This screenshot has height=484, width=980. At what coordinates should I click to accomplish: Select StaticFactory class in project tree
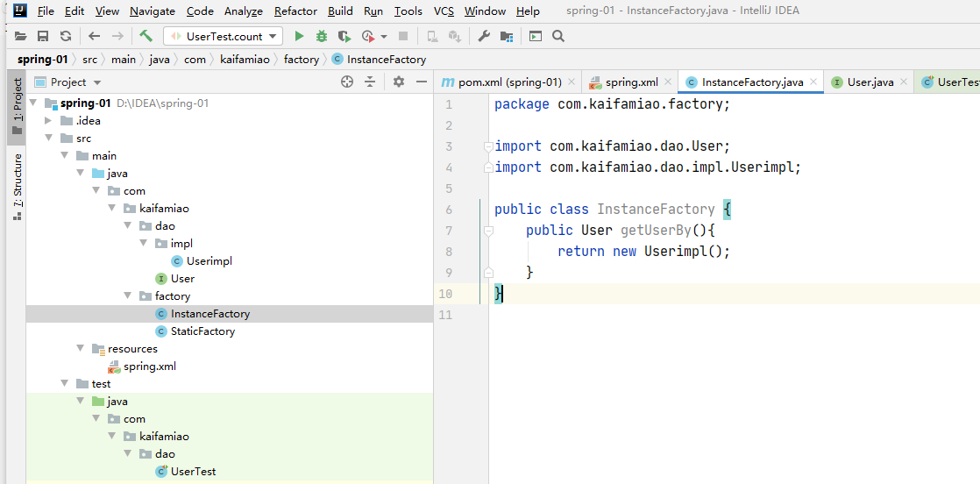(202, 331)
